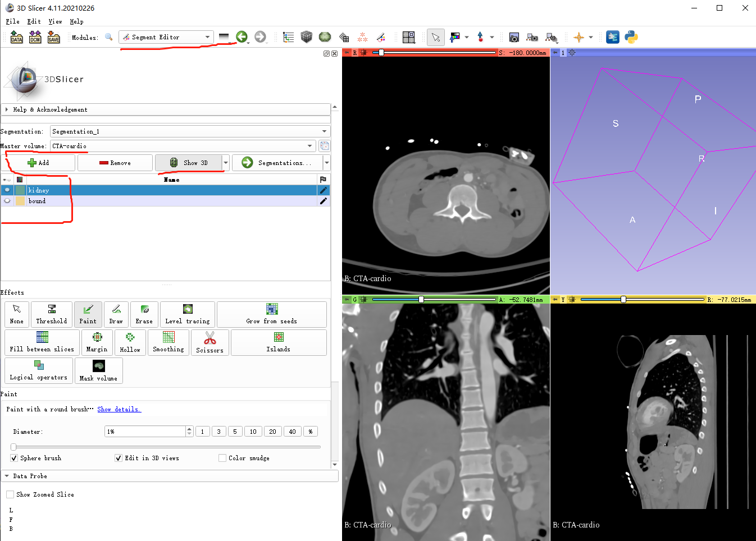Enable Show Zoomed Slice checkbox
Viewport: 756px width, 541px height.
10,494
